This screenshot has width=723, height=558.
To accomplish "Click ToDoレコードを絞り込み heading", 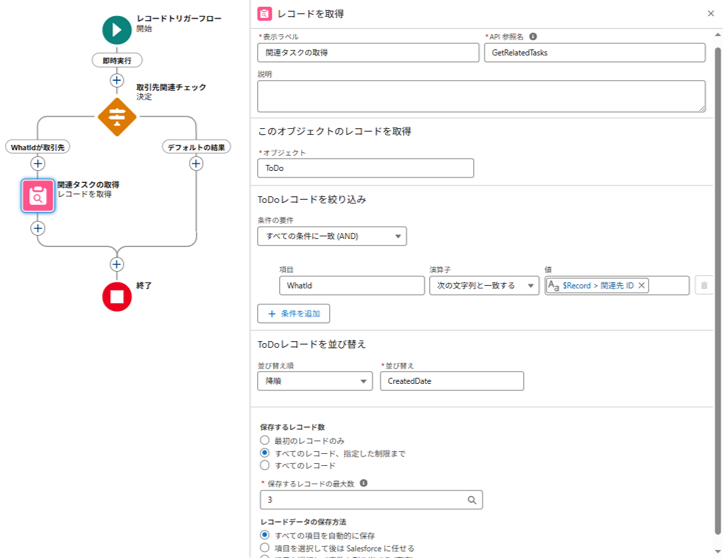I will [312, 200].
